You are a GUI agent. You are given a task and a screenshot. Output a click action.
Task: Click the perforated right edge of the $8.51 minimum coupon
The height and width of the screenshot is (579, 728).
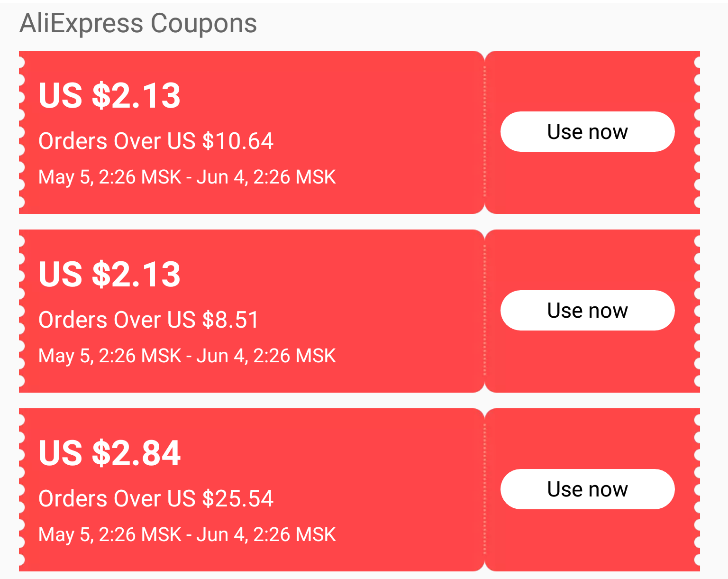pos(697,311)
